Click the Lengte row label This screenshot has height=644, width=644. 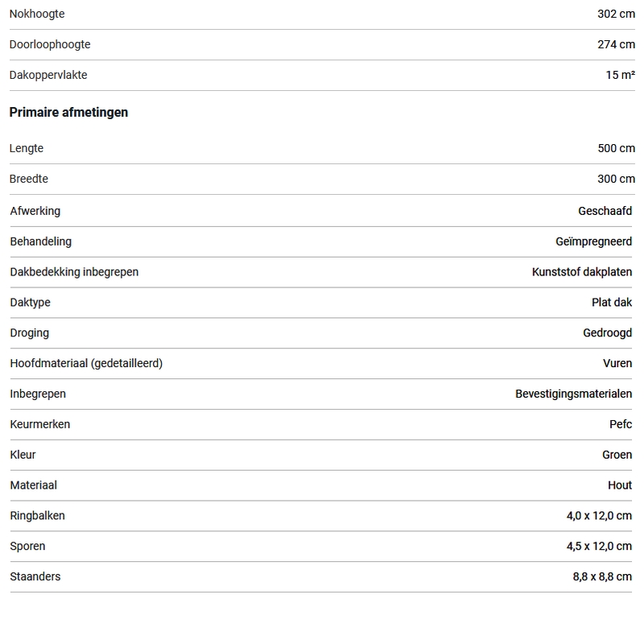coord(27,149)
